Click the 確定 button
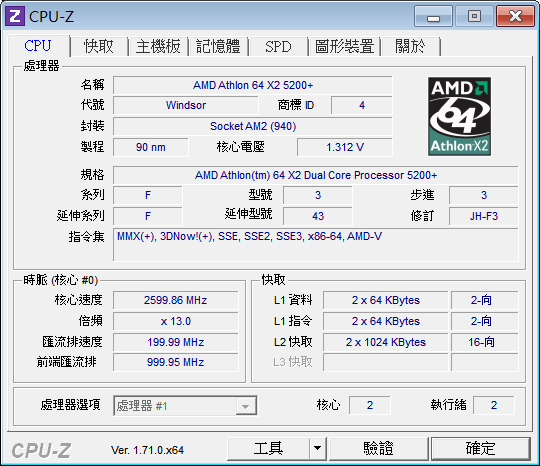 (480, 448)
